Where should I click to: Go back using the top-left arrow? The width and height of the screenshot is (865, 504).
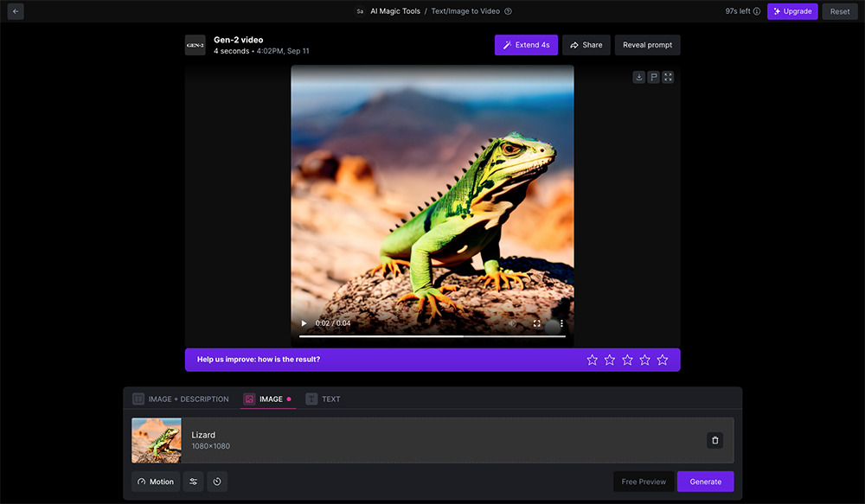[x=16, y=11]
